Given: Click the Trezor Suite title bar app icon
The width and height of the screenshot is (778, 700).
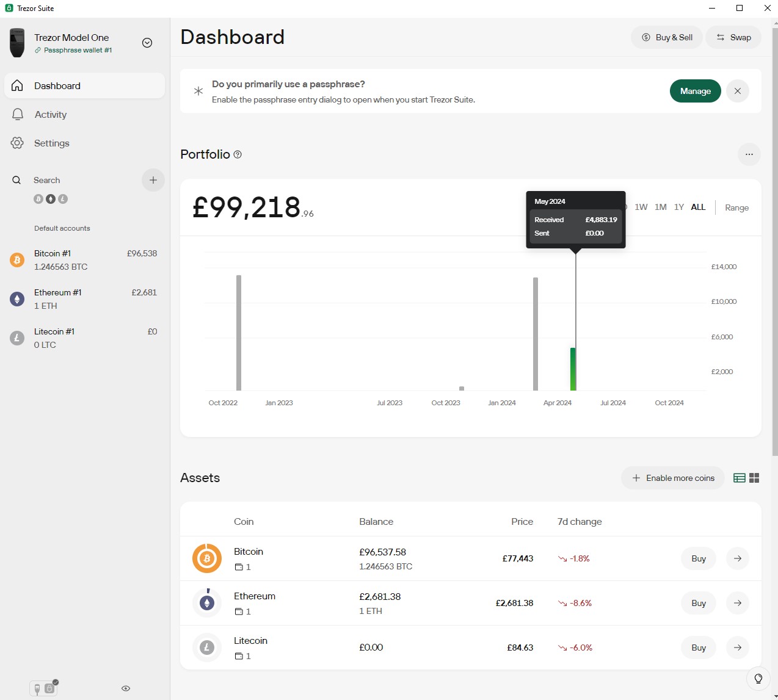Looking at the screenshot, I should click(9, 8).
